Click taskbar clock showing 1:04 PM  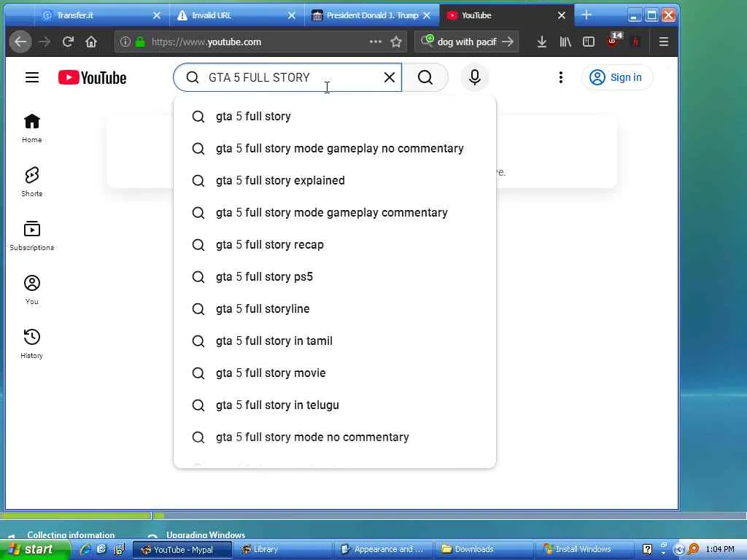pyautogui.click(x=720, y=550)
